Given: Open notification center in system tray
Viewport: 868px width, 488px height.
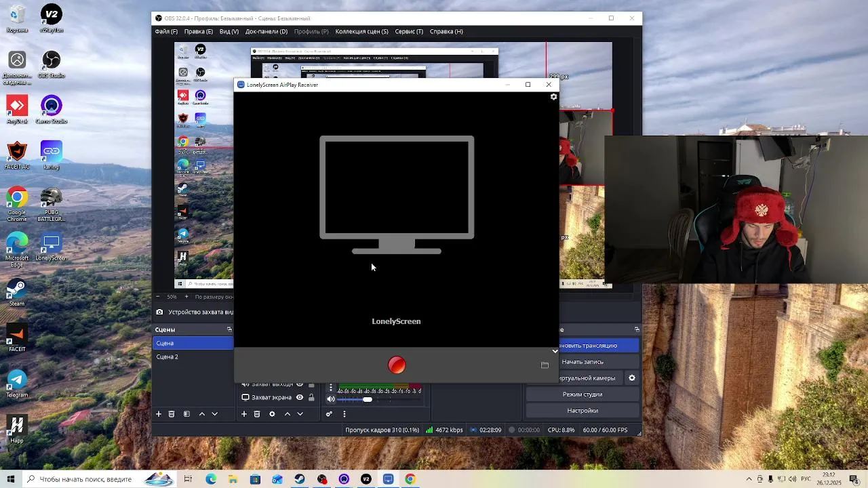Looking at the screenshot, I should (x=855, y=479).
